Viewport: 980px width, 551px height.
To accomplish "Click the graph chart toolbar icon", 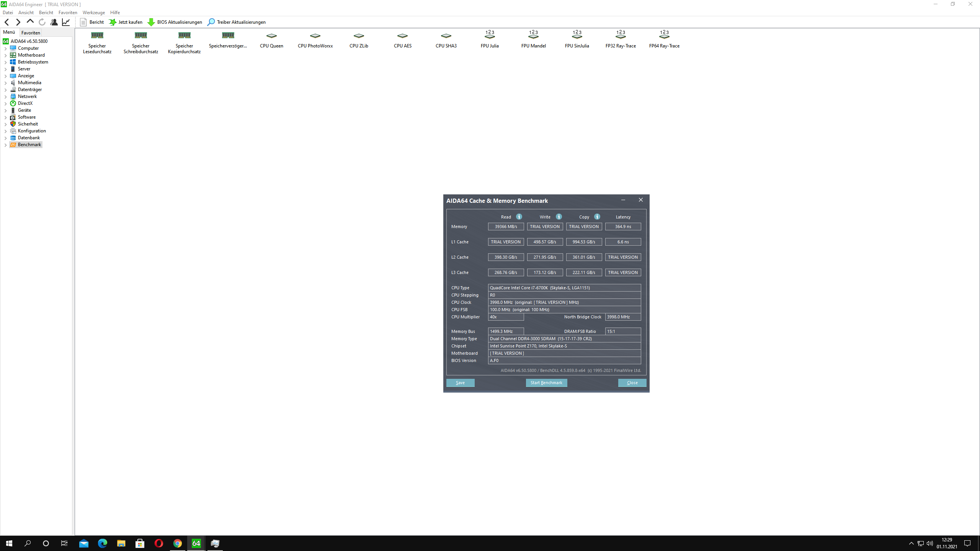I will pyautogui.click(x=66, y=22).
